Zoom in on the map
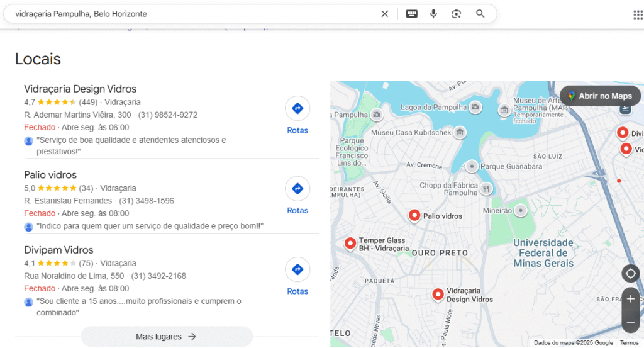The image size is (644, 348). [x=630, y=299]
